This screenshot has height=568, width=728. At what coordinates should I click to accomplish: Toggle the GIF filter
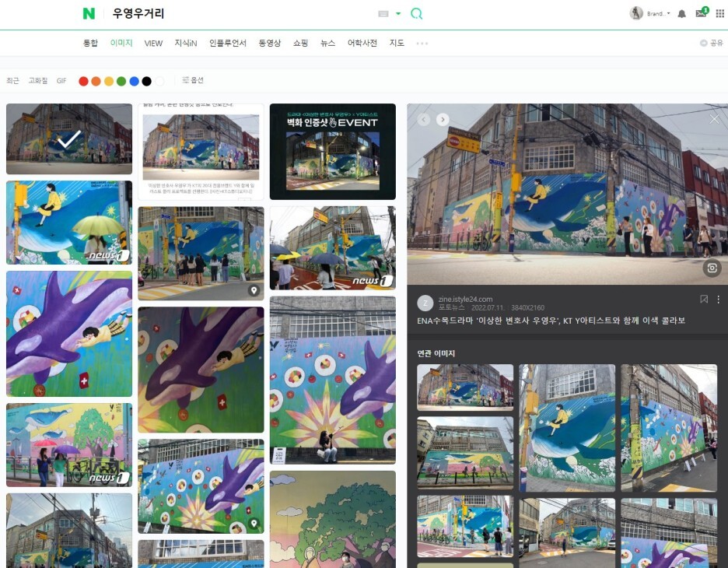[61, 81]
